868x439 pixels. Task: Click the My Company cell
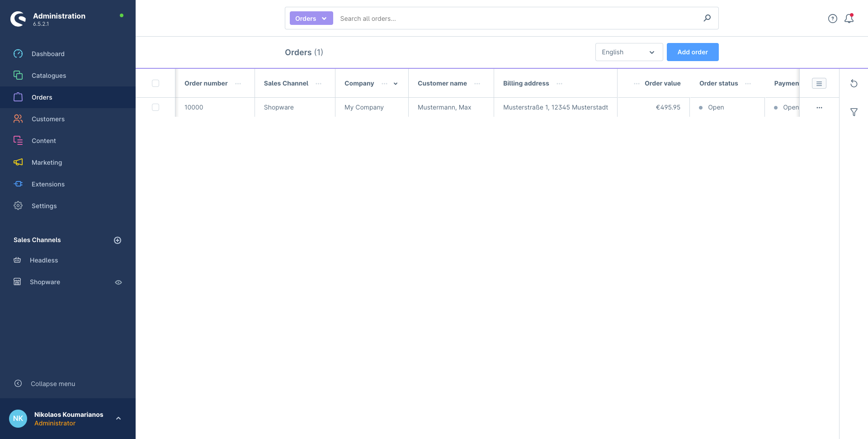(x=364, y=107)
